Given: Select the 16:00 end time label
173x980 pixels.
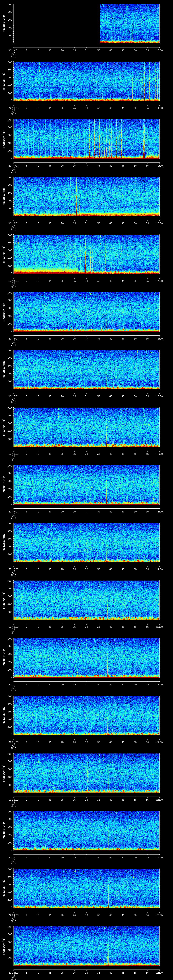Looking at the screenshot, I should coord(160,396).
